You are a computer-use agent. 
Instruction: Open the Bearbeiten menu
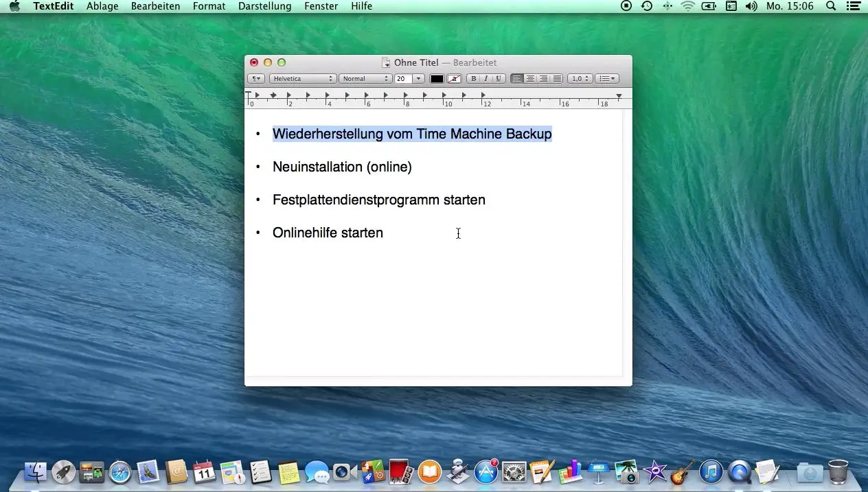pyautogui.click(x=156, y=6)
